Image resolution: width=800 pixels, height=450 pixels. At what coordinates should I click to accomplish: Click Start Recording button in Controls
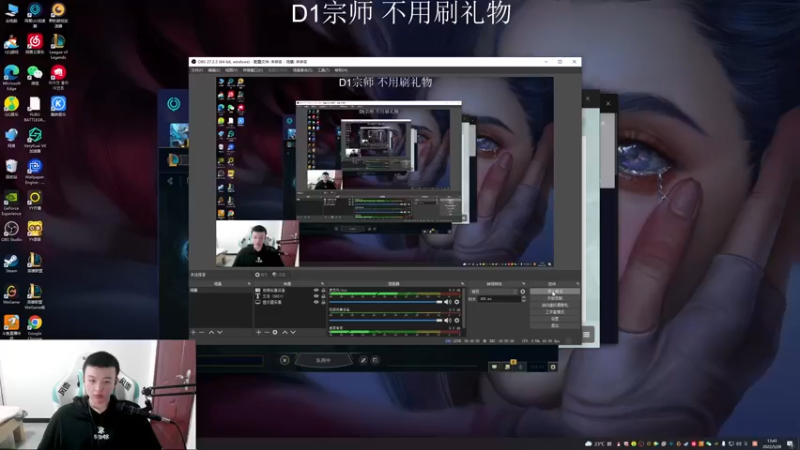coord(555,298)
